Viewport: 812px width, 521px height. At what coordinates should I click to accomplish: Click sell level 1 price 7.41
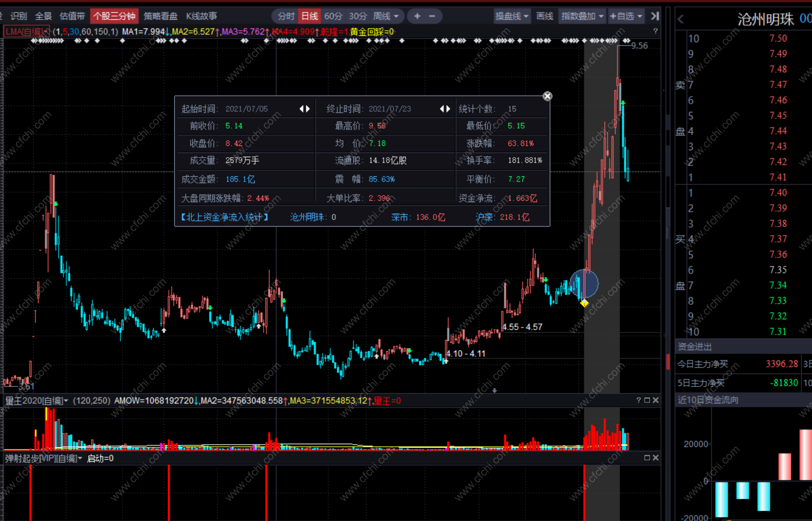(778, 177)
